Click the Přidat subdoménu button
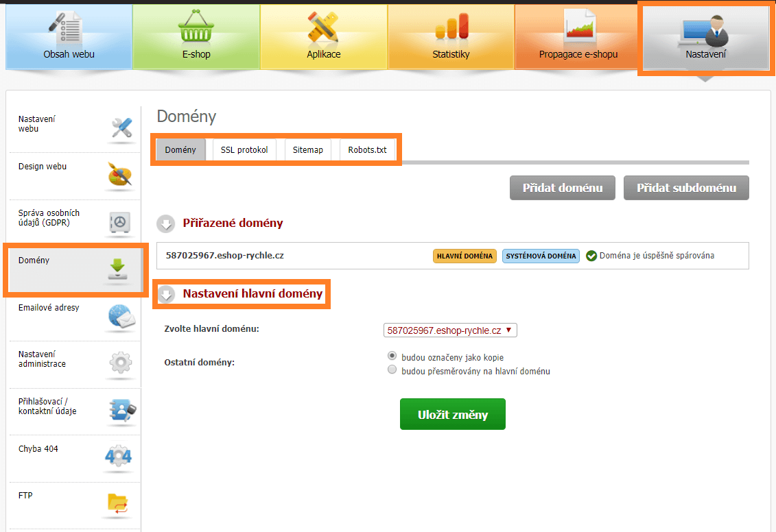776x532 pixels. [x=686, y=188]
